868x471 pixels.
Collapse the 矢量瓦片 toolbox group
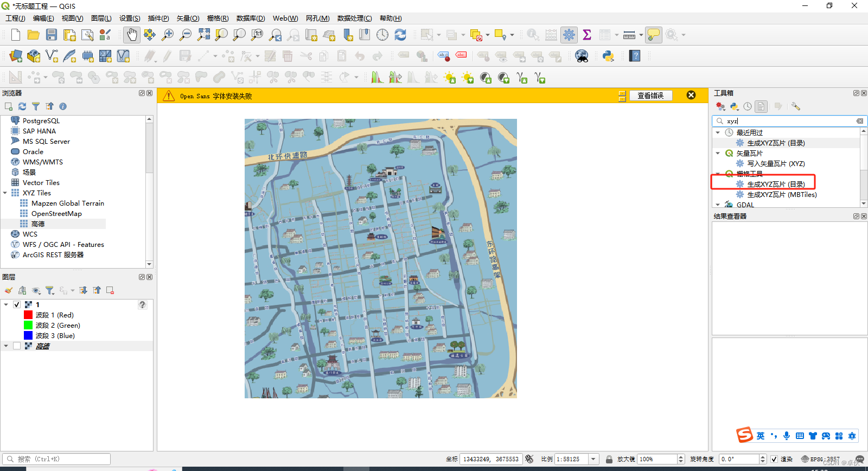tap(718, 154)
